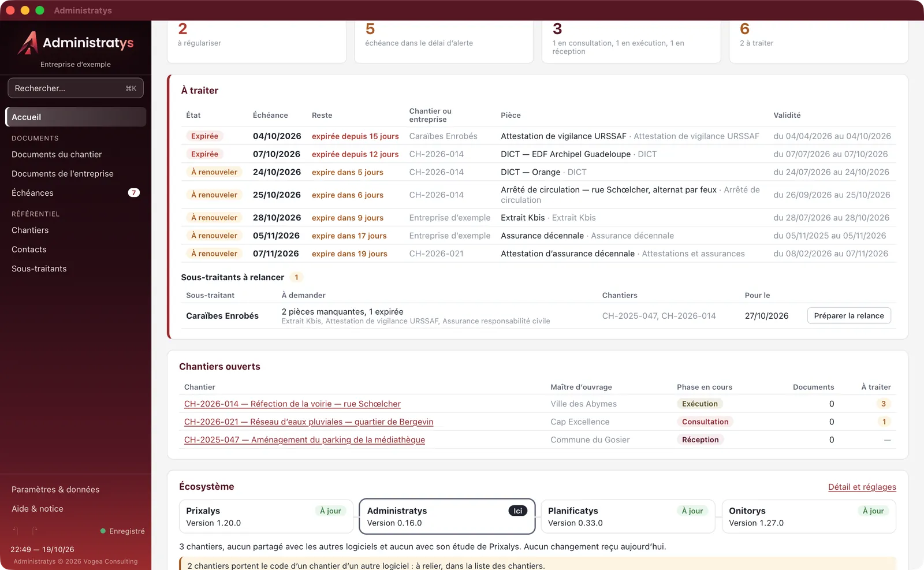This screenshot has height=570, width=924.
Task: Open chantier CH-2026-014 Réfection de la voirie
Action: tap(292, 404)
